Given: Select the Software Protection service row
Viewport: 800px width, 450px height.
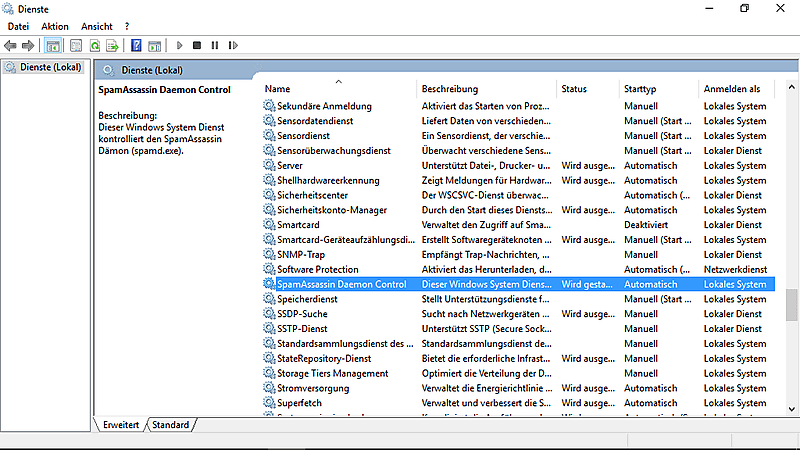Looking at the screenshot, I should coord(518,269).
